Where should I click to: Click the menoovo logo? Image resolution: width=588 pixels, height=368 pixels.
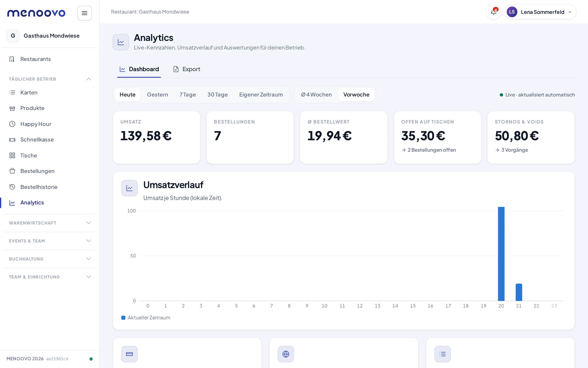click(36, 13)
